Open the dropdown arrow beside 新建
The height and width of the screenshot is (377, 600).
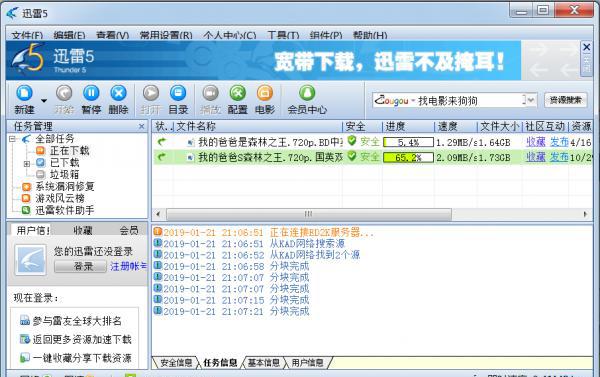point(44,101)
